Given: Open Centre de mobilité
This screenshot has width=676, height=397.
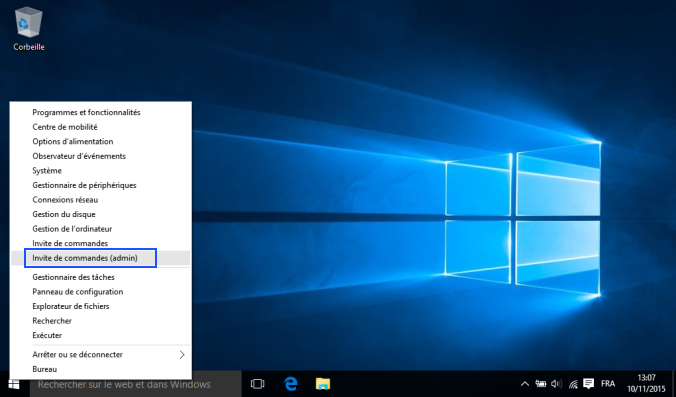Looking at the screenshot, I should click(100, 127).
